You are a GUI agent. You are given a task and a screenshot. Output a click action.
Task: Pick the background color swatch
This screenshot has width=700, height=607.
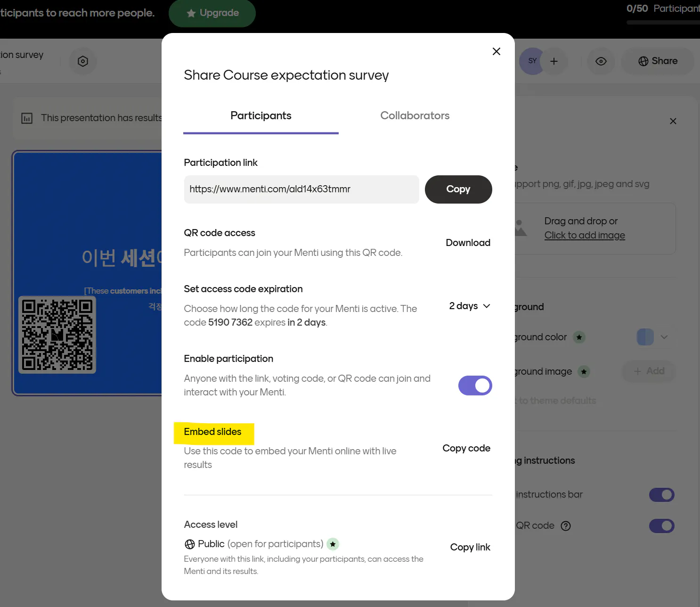click(644, 337)
